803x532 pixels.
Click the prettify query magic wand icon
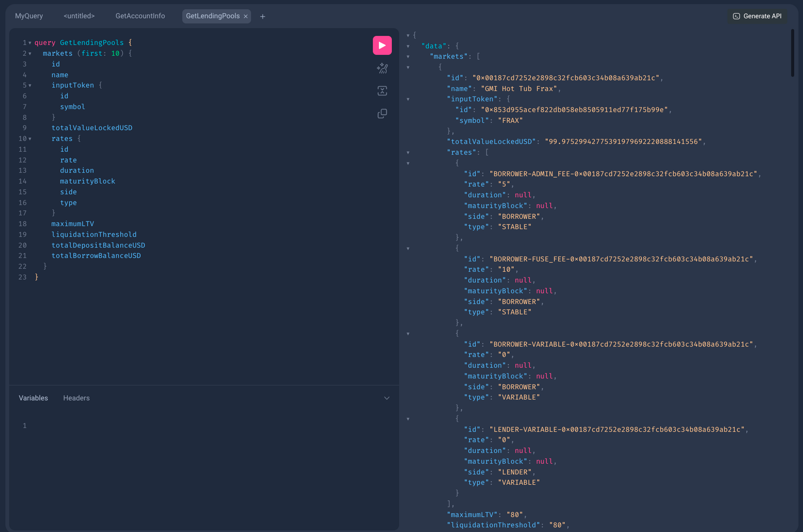coord(382,68)
